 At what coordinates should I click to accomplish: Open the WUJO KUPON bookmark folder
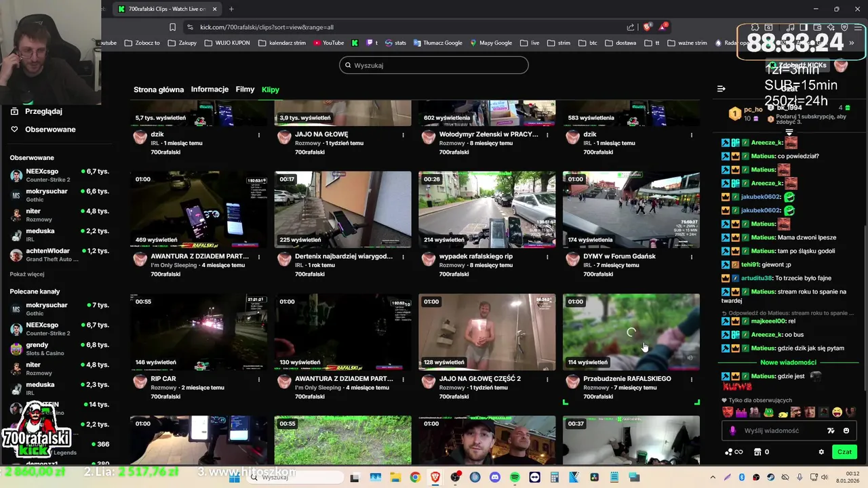coord(229,43)
